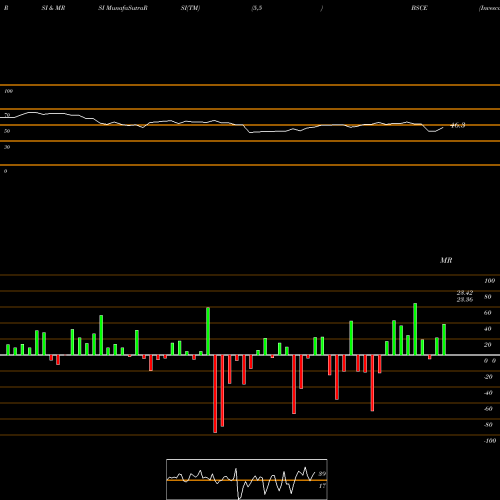Open the mini oscillator chart thumbnail

click(247, 479)
